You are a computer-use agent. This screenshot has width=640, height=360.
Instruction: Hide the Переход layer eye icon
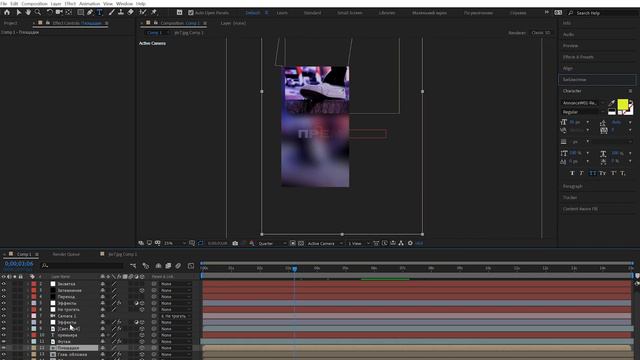pyautogui.click(x=4, y=297)
